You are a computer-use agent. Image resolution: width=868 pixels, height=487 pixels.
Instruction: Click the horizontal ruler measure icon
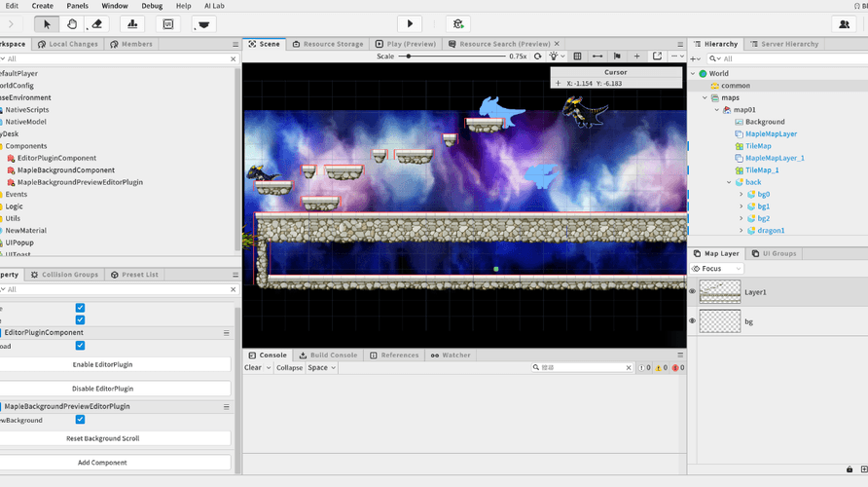[597, 56]
